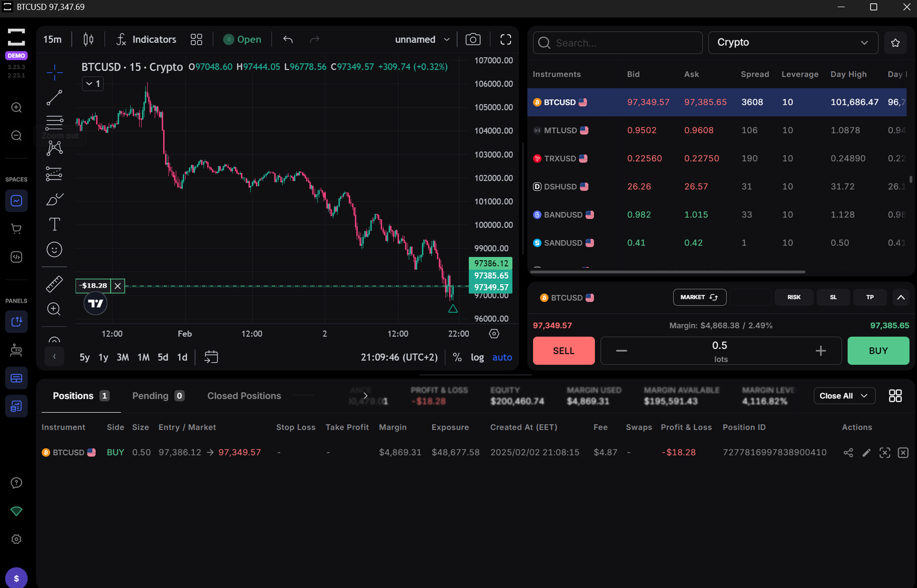Open the code editor space
The height and width of the screenshot is (588, 917).
click(x=17, y=257)
